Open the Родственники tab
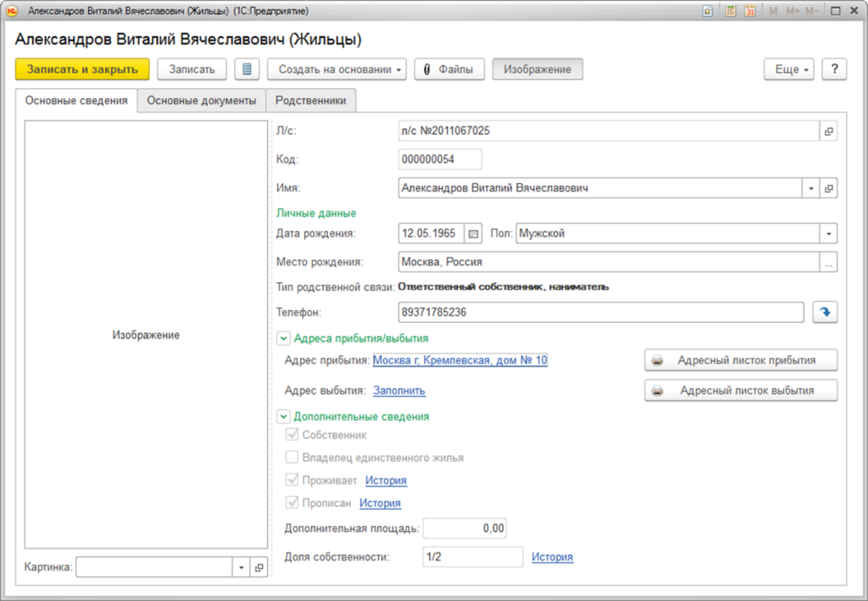Image resolution: width=868 pixels, height=601 pixels. (x=311, y=101)
